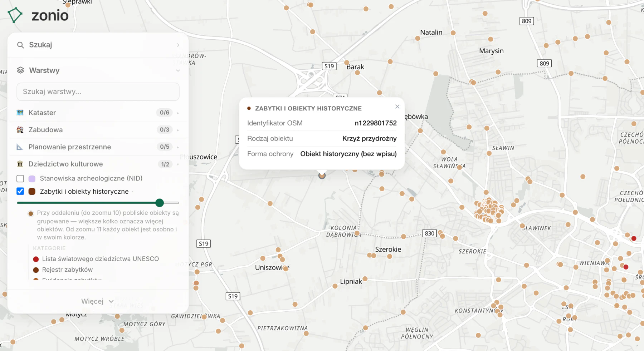Select the Planowanie przestrzenne group row
Viewport: 644px width, 351px height.
click(x=98, y=147)
